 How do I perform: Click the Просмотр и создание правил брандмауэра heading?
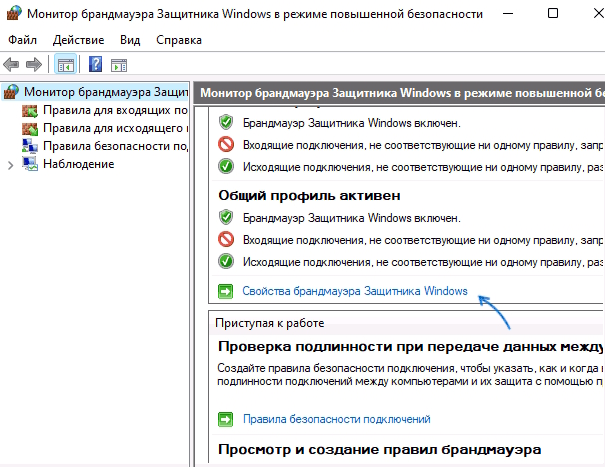point(379,450)
